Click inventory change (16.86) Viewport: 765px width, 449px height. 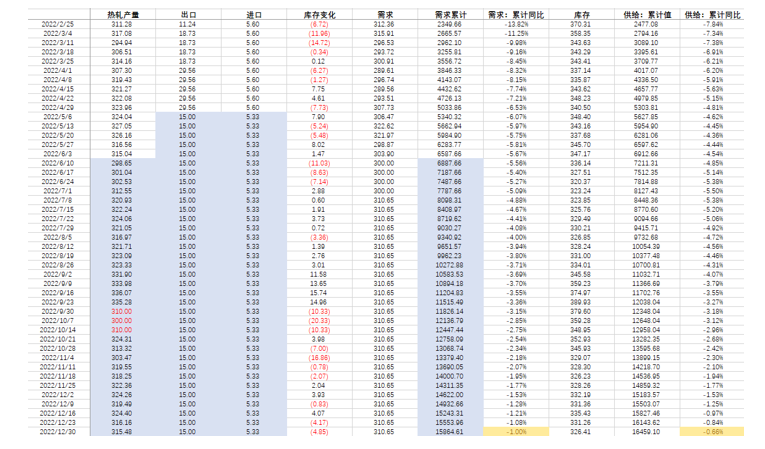(319, 358)
